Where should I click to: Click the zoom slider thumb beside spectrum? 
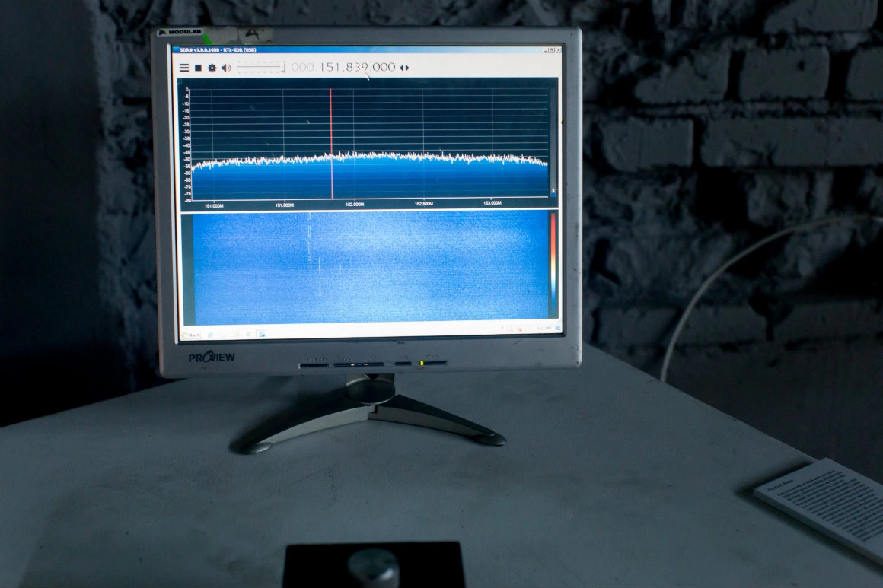pyautogui.click(x=553, y=190)
